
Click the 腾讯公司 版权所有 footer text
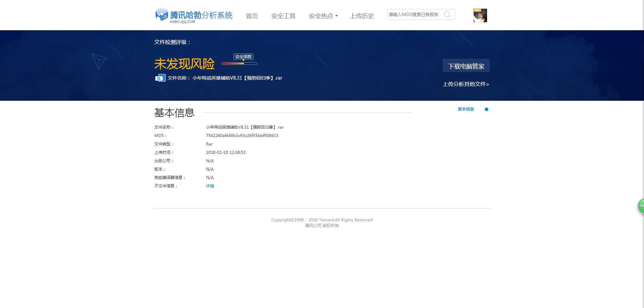click(x=322, y=226)
